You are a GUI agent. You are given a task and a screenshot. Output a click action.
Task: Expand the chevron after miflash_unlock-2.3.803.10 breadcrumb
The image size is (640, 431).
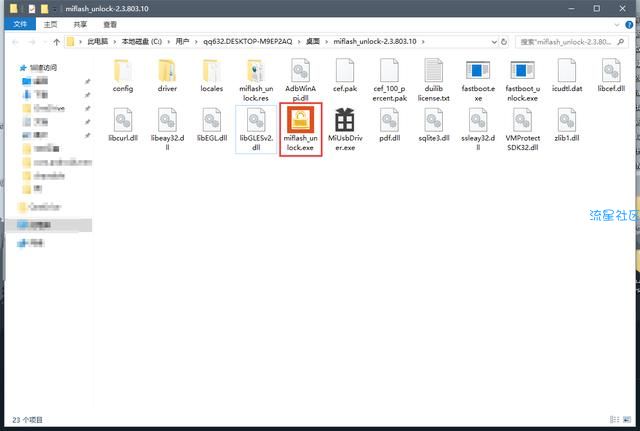tap(423, 42)
